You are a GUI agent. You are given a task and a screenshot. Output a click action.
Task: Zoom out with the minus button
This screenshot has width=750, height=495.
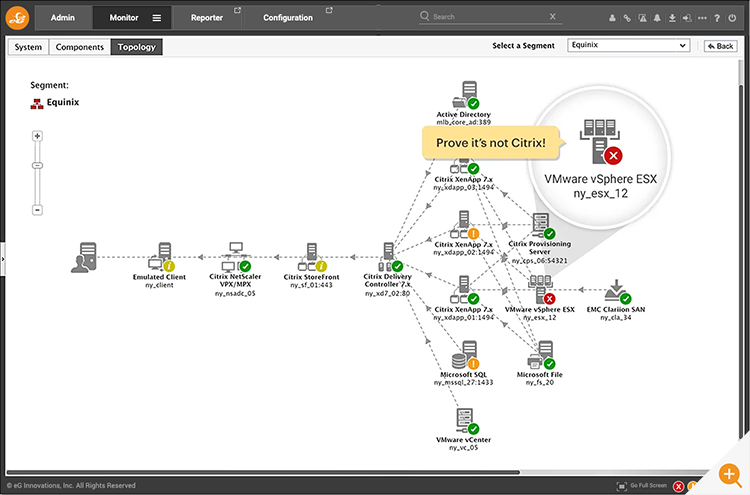click(x=37, y=209)
